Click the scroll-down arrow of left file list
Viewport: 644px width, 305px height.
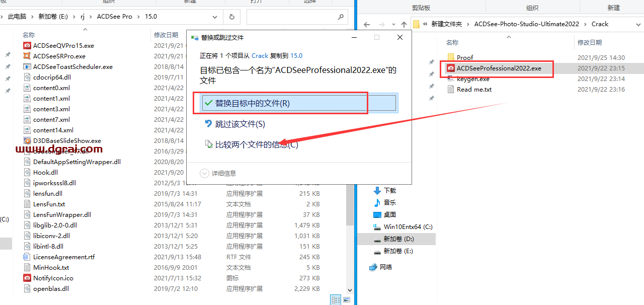(x=350, y=290)
